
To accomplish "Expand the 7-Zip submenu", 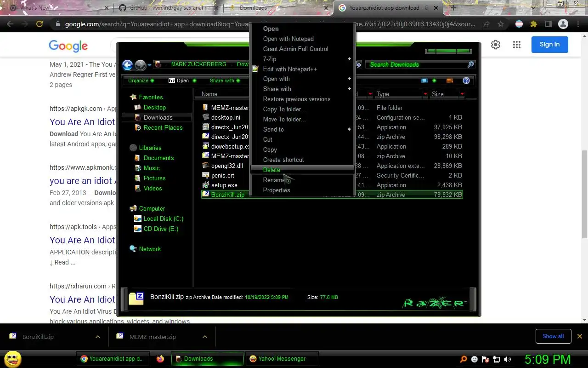I will [x=303, y=59].
